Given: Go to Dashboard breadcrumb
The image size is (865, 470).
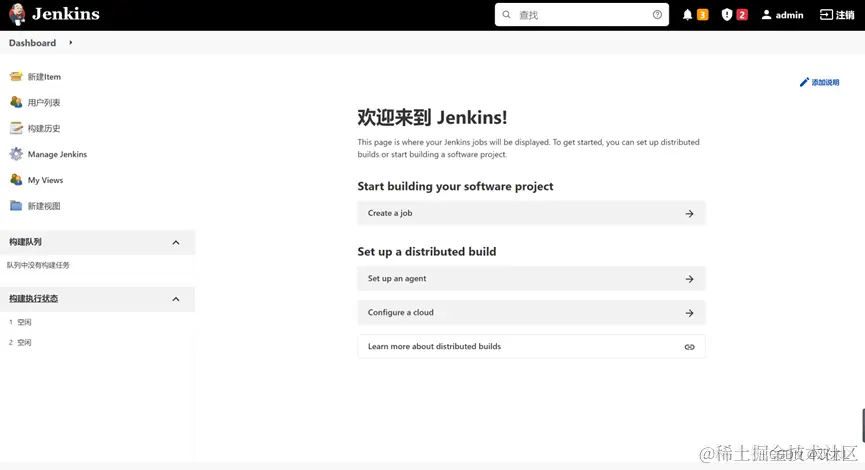Looking at the screenshot, I should coord(33,42).
